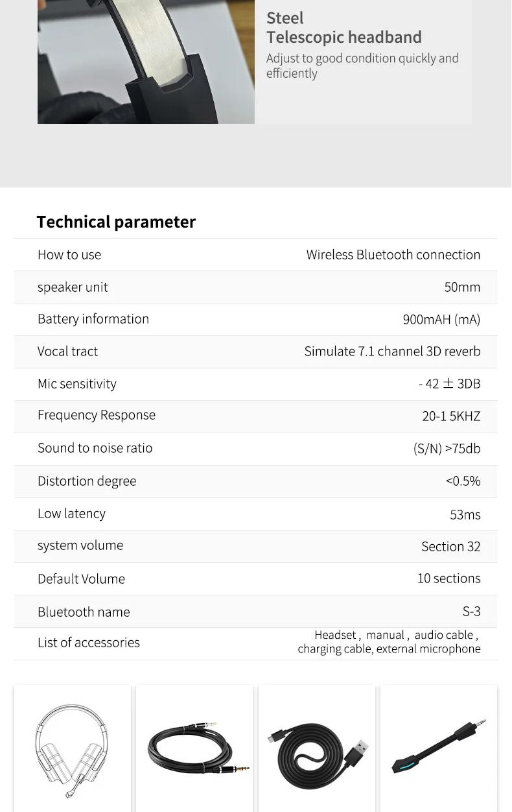Click the external microphone image

tap(439, 746)
